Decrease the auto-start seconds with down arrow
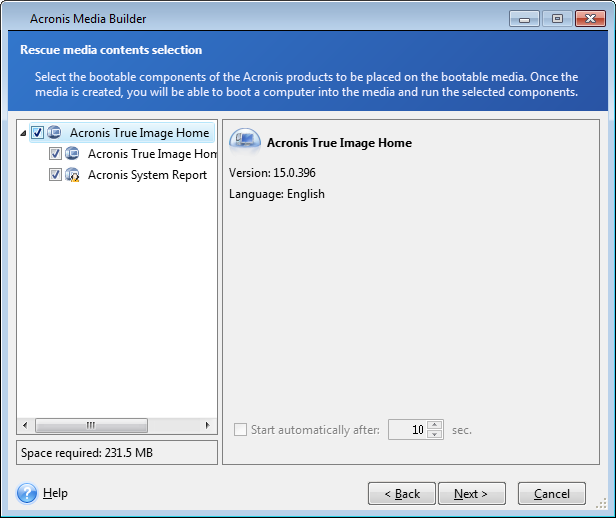 click(x=434, y=434)
